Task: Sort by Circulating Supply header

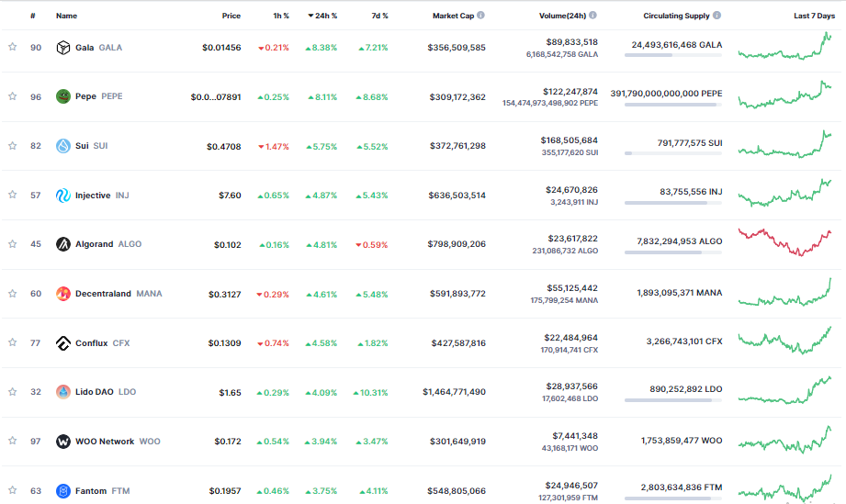Action: click(676, 16)
